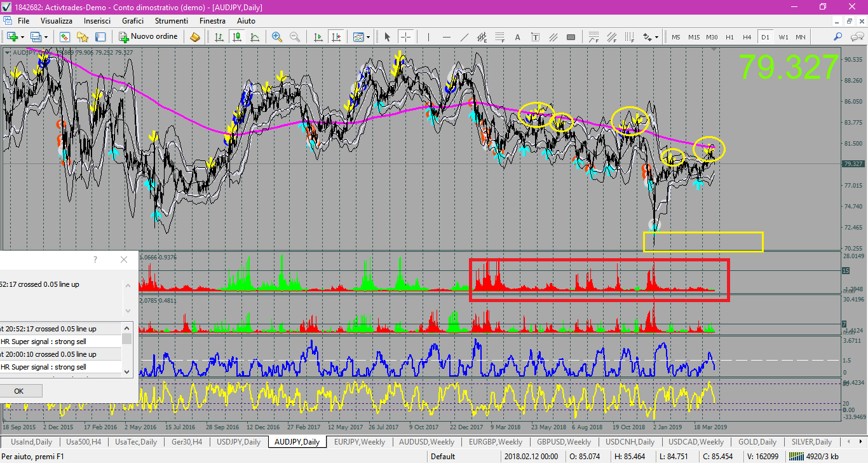Select the equidistant channel tool
Screen dimensions: 868x463
(x=482, y=37)
